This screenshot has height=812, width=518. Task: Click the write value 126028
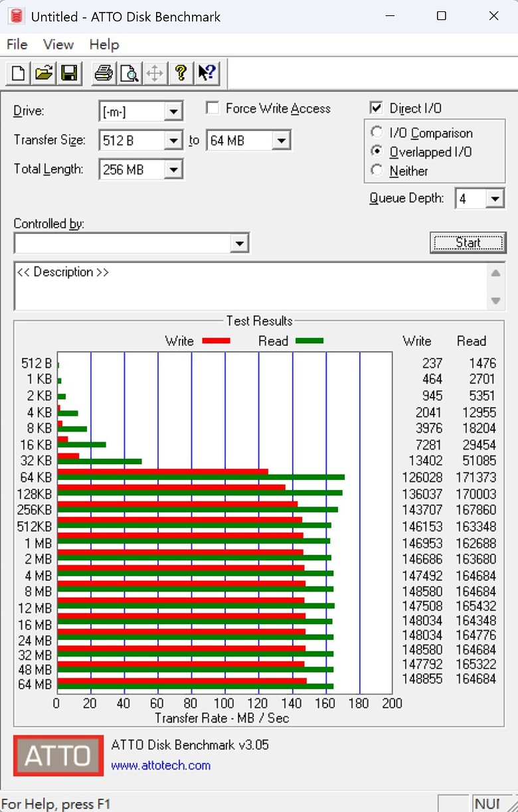pos(422,477)
